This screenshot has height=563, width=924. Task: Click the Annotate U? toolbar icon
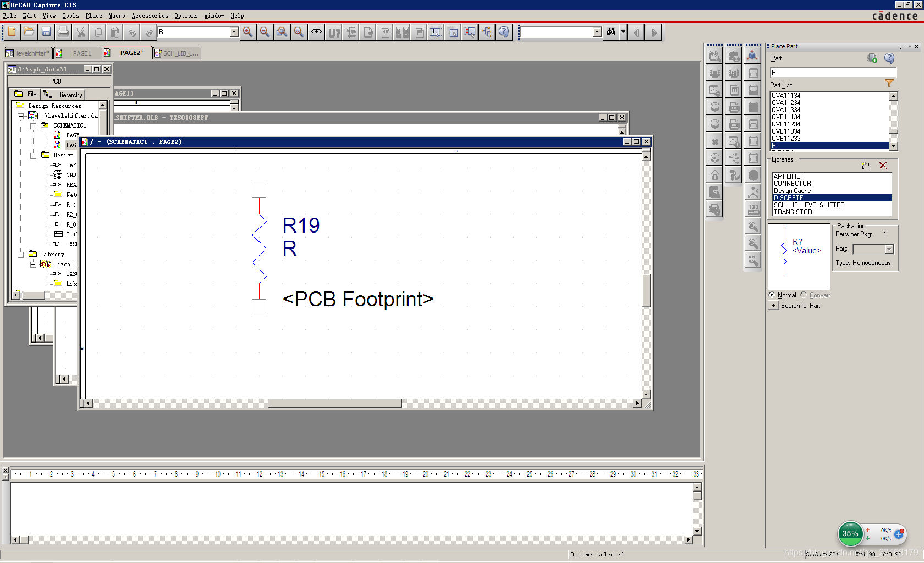coord(334,32)
